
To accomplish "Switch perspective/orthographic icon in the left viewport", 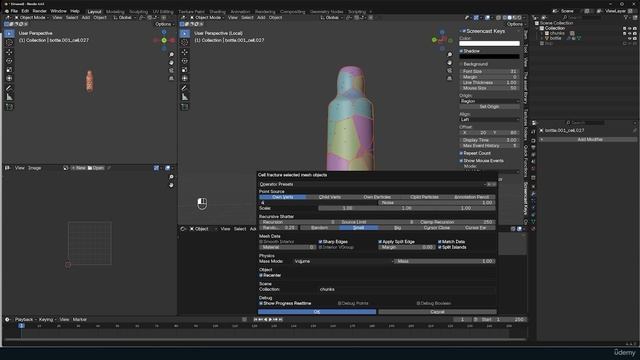I will 171,78.
